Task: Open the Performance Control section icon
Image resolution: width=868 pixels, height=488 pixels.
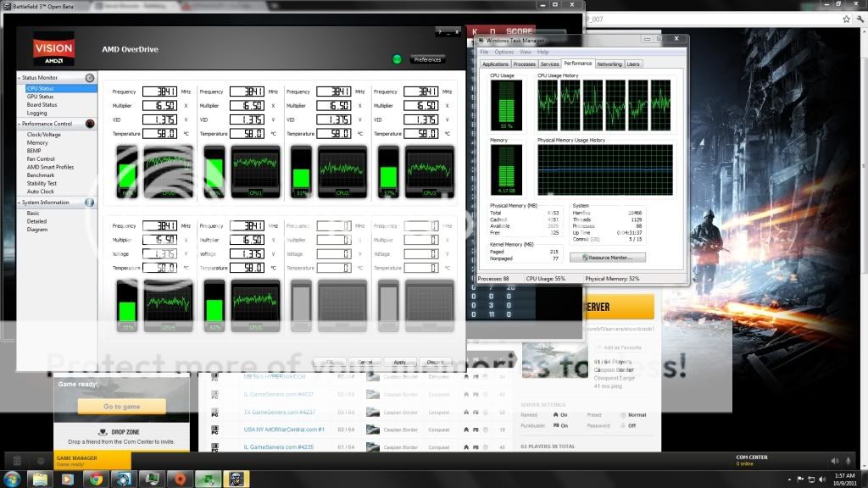Action: pos(90,124)
